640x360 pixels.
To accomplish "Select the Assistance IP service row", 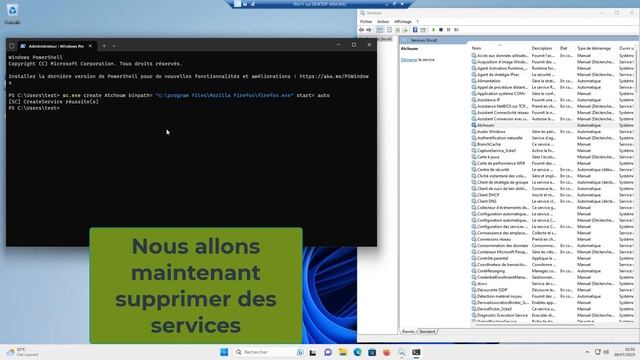I will click(x=553, y=100).
